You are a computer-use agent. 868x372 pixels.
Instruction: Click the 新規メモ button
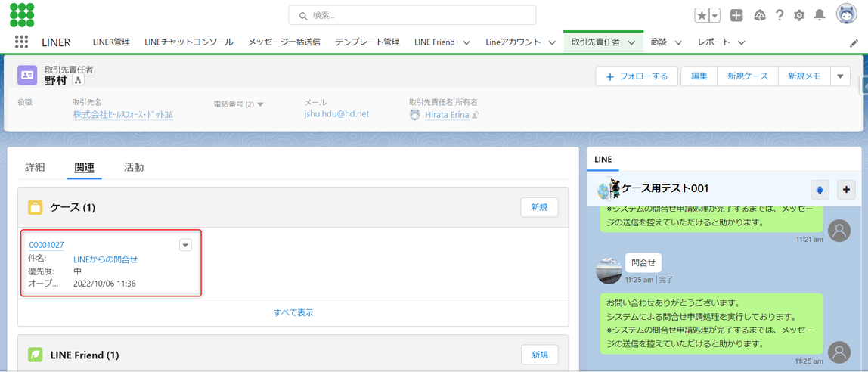[x=804, y=76]
